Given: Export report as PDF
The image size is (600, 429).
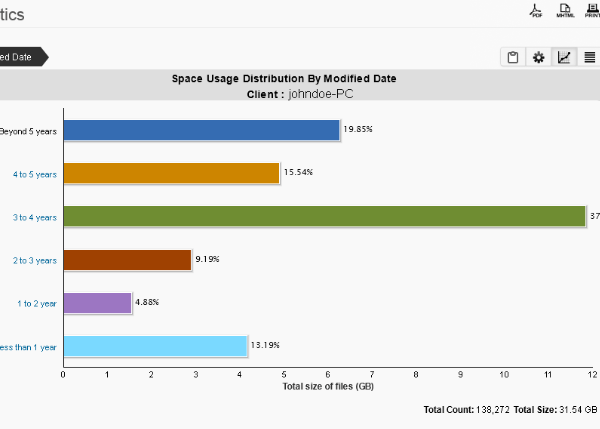Looking at the screenshot, I should 536,10.
